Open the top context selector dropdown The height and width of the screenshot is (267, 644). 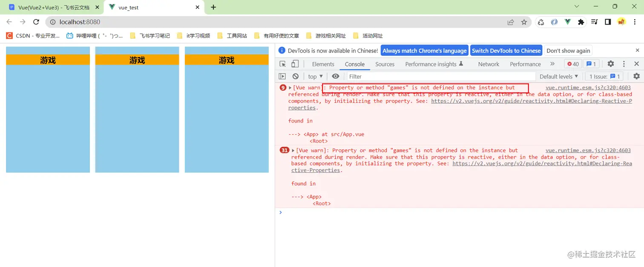(316, 76)
